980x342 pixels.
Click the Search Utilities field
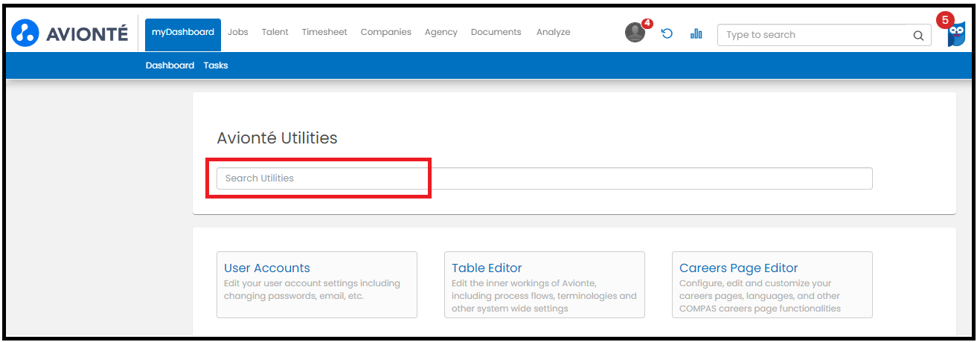pyautogui.click(x=545, y=178)
